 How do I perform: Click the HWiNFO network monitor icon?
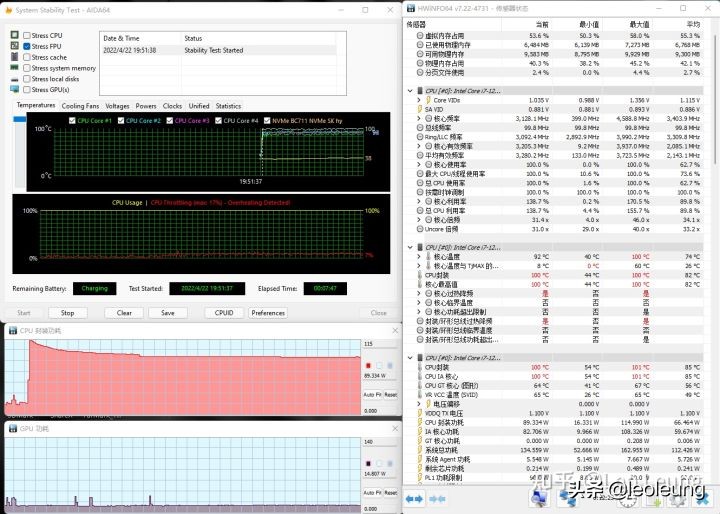click(541, 497)
